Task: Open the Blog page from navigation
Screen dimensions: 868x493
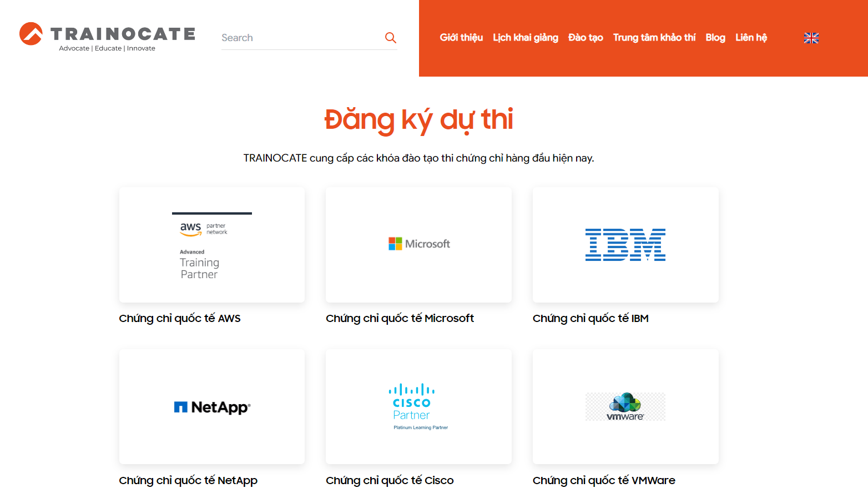Action: tap(715, 38)
